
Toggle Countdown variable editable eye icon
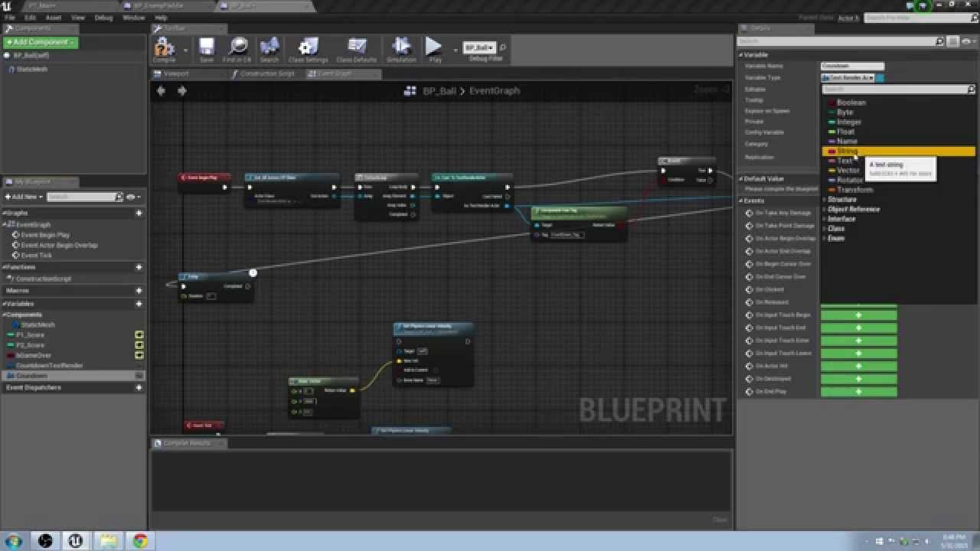(x=139, y=376)
